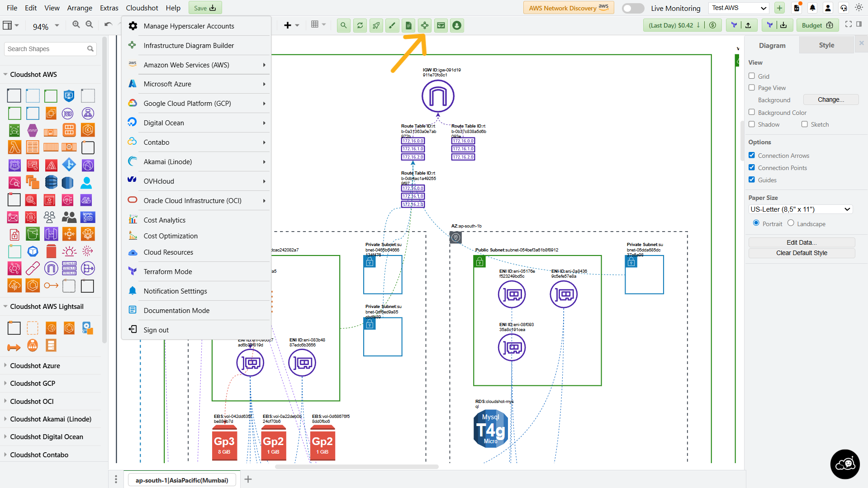Open the table grid dropdown
Screen dimensions: 868x488
[x=318, y=25]
